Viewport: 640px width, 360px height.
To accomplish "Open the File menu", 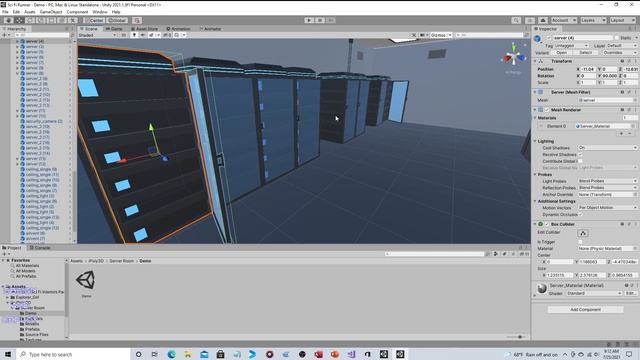I will [5, 12].
